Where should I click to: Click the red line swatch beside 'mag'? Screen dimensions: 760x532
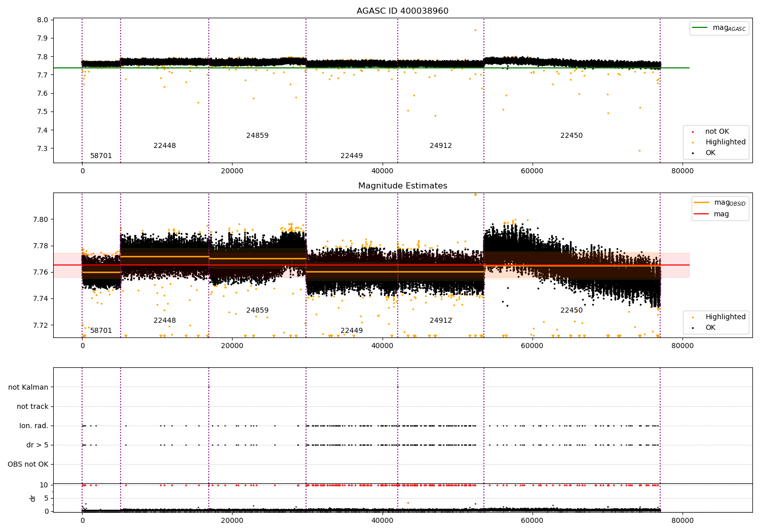tap(702, 214)
